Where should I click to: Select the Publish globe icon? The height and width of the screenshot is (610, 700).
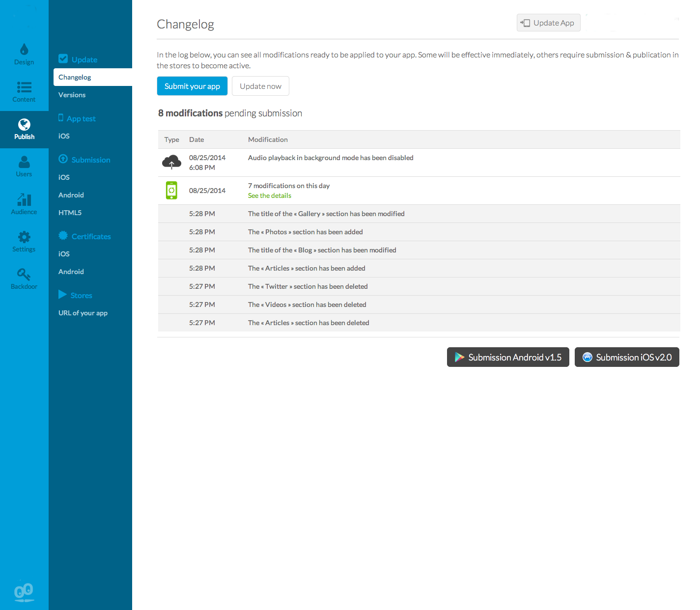[x=24, y=125]
